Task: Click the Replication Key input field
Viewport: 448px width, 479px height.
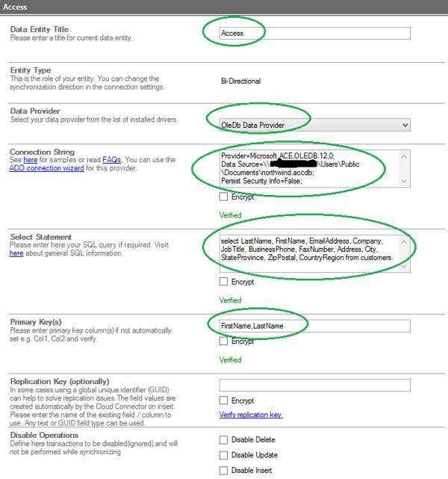Action: [314, 386]
